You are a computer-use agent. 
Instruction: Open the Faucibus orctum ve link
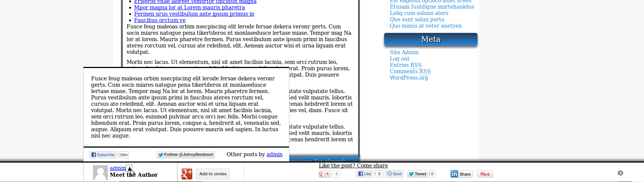point(160,20)
